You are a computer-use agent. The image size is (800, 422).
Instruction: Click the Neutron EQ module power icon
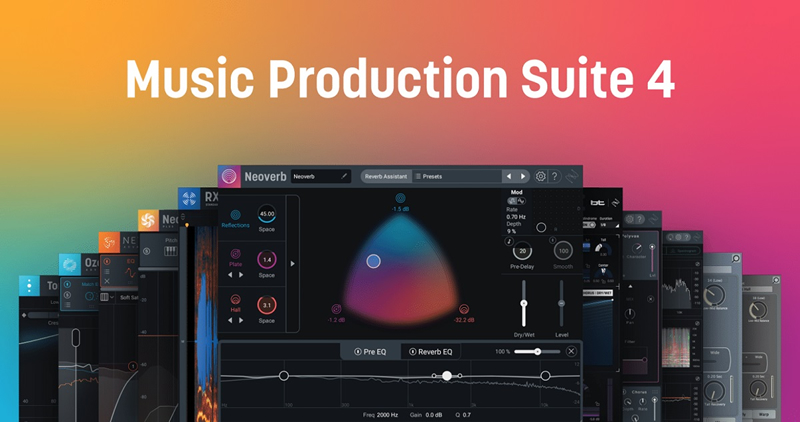107,262
